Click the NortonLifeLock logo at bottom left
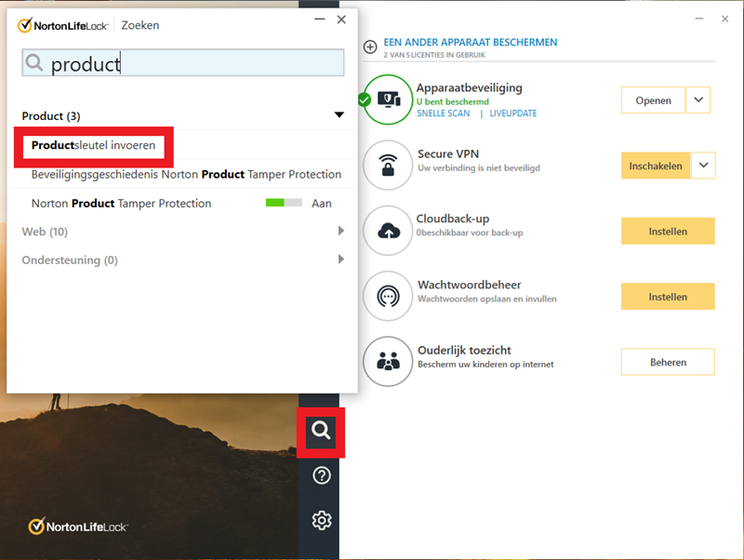The width and height of the screenshot is (744, 560). pos(78,527)
